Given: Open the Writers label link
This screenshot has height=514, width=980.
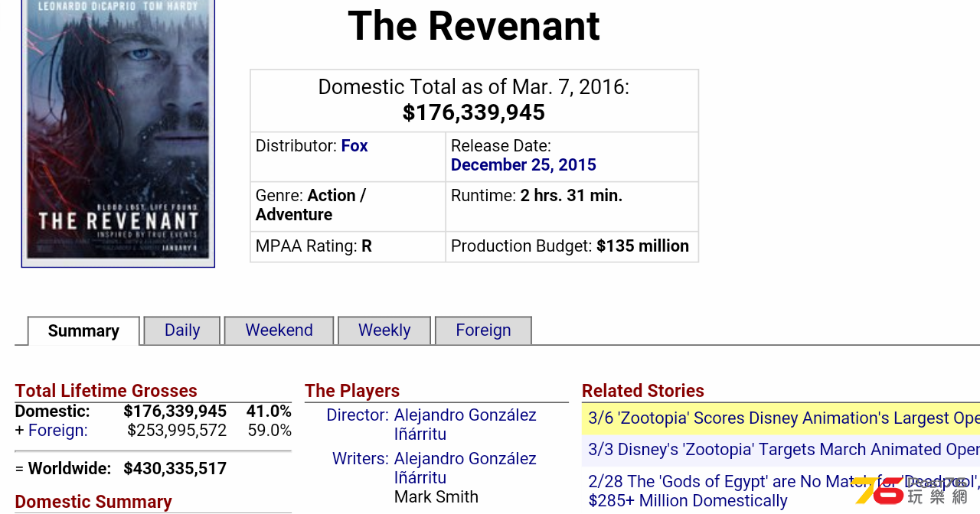Looking at the screenshot, I should point(361,459).
